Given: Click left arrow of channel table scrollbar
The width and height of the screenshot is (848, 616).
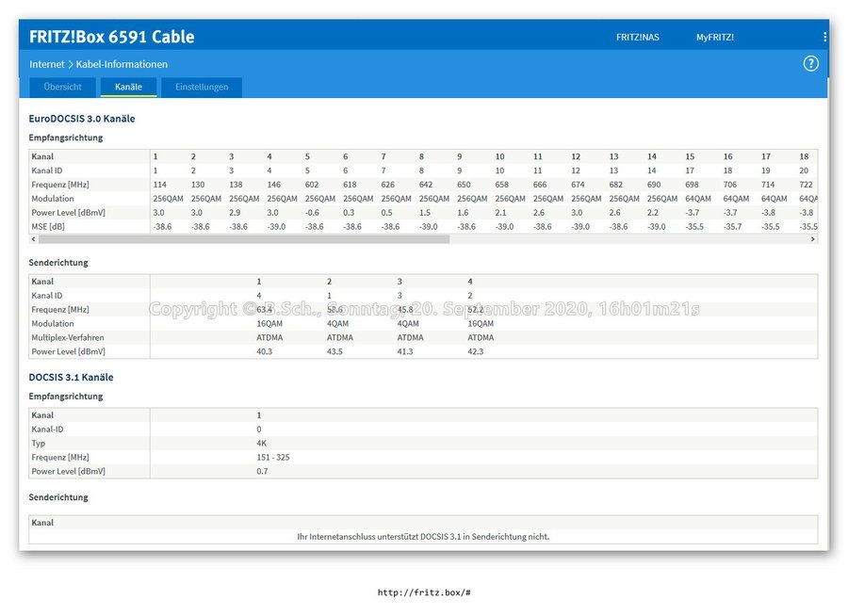Looking at the screenshot, I should click(x=34, y=239).
